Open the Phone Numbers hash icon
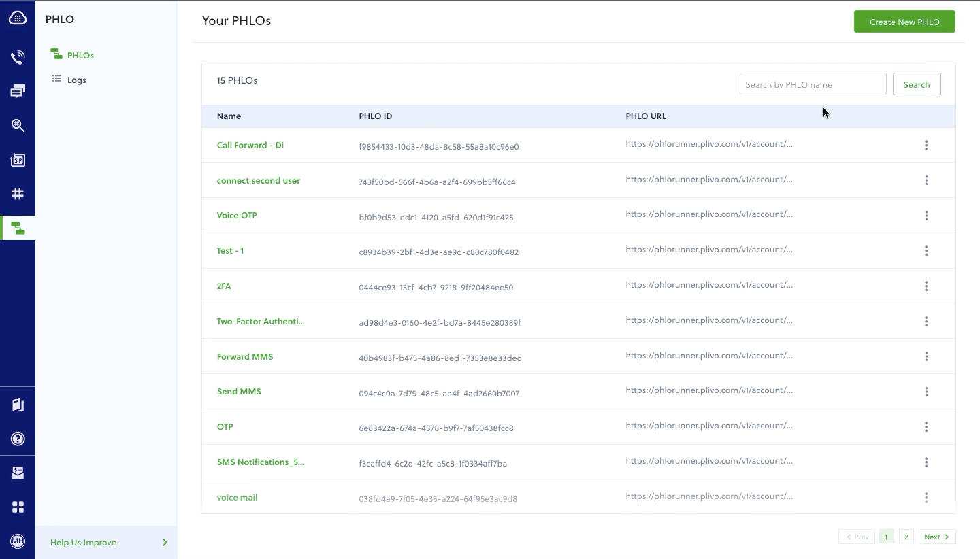The width and height of the screenshot is (980, 559). tap(18, 194)
